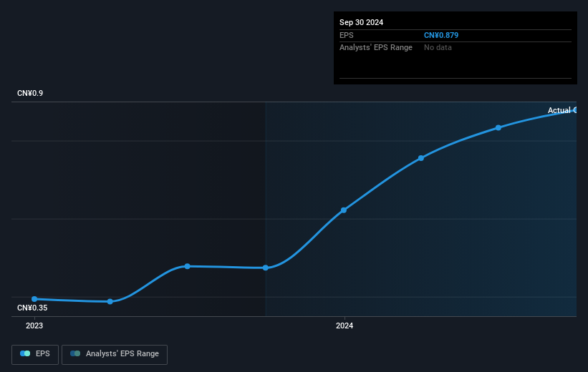Select the first data point at 2023
The height and width of the screenshot is (372, 588).
34,299
